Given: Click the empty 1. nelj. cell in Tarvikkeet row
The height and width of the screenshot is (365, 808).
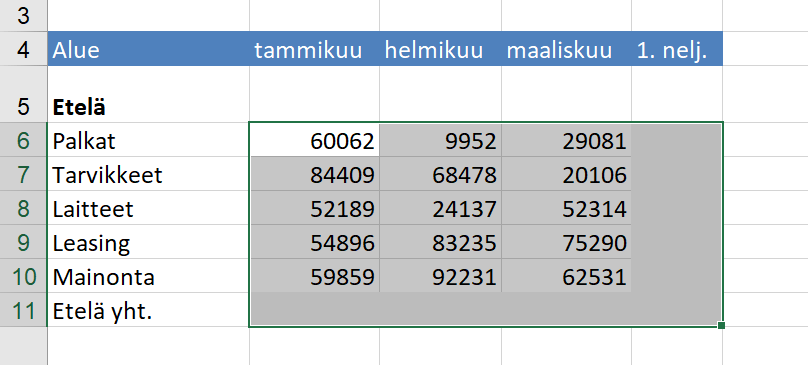Looking at the screenshot, I should pyautogui.click(x=677, y=174).
